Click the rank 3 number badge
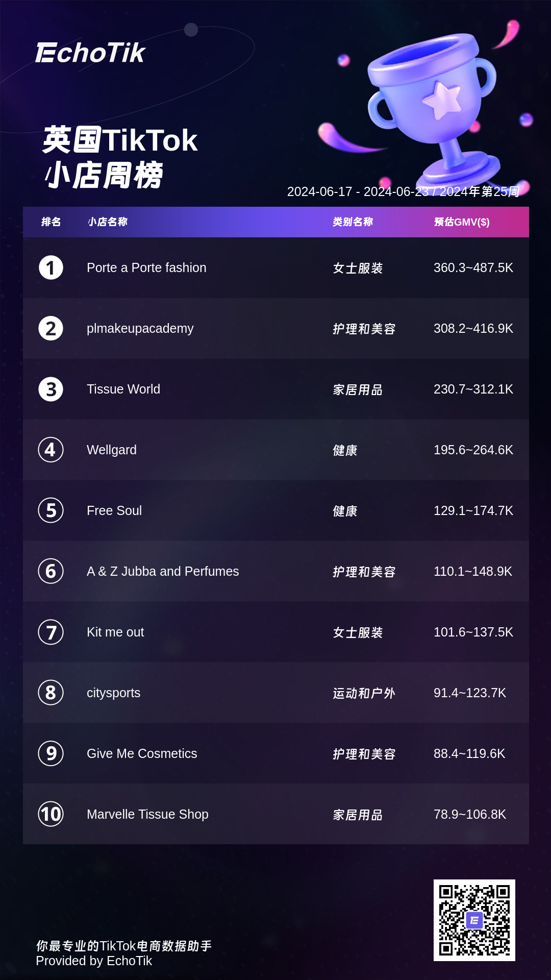The height and width of the screenshot is (980, 551). (51, 389)
